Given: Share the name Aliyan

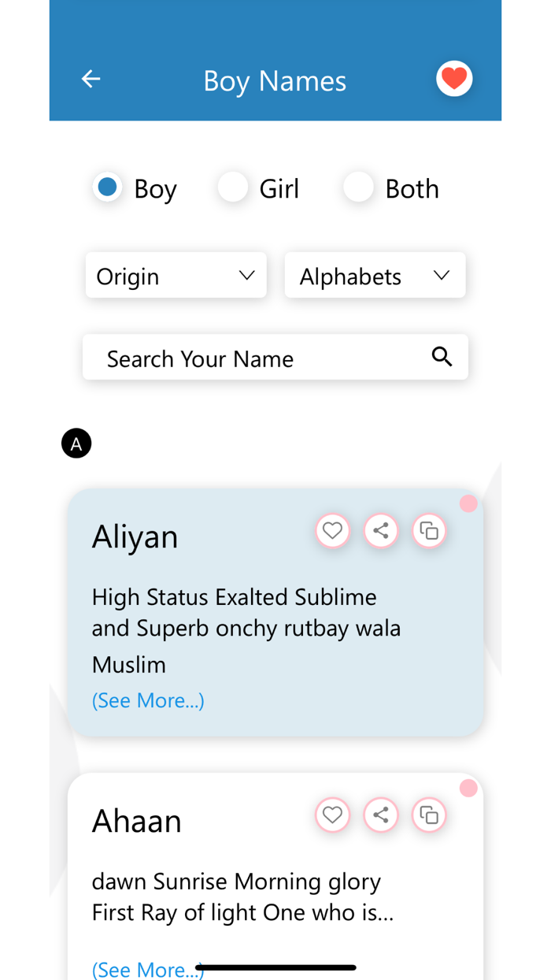Looking at the screenshot, I should (x=381, y=530).
